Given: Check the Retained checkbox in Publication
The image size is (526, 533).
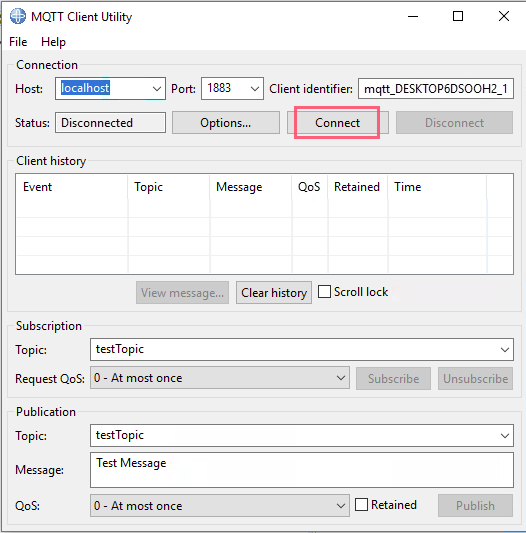Looking at the screenshot, I should (x=361, y=505).
